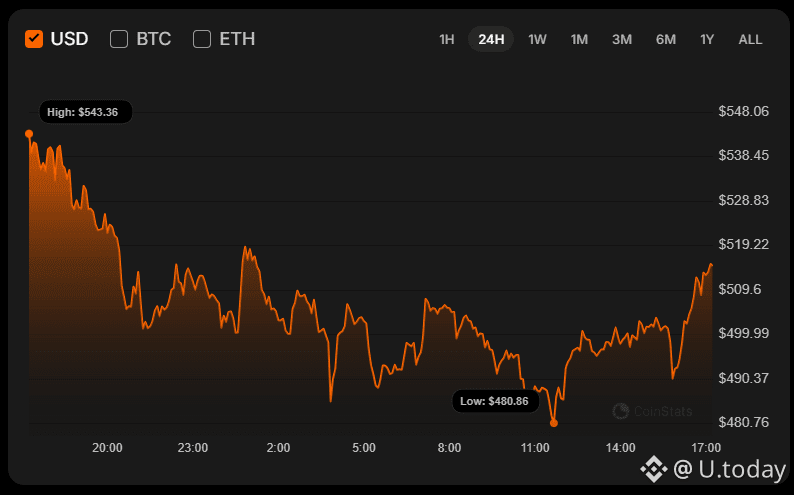Enable the BTC currency checkbox
This screenshot has width=794, height=495.
[x=119, y=39]
